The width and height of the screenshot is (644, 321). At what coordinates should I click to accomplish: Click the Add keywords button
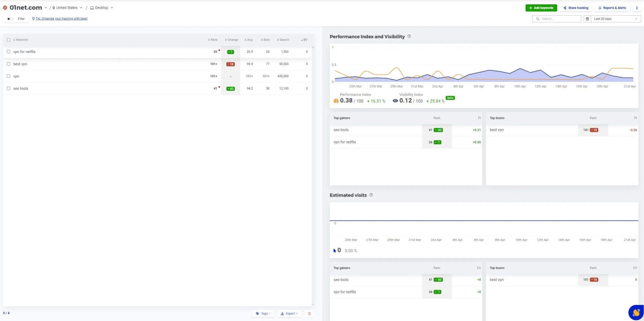(x=541, y=8)
